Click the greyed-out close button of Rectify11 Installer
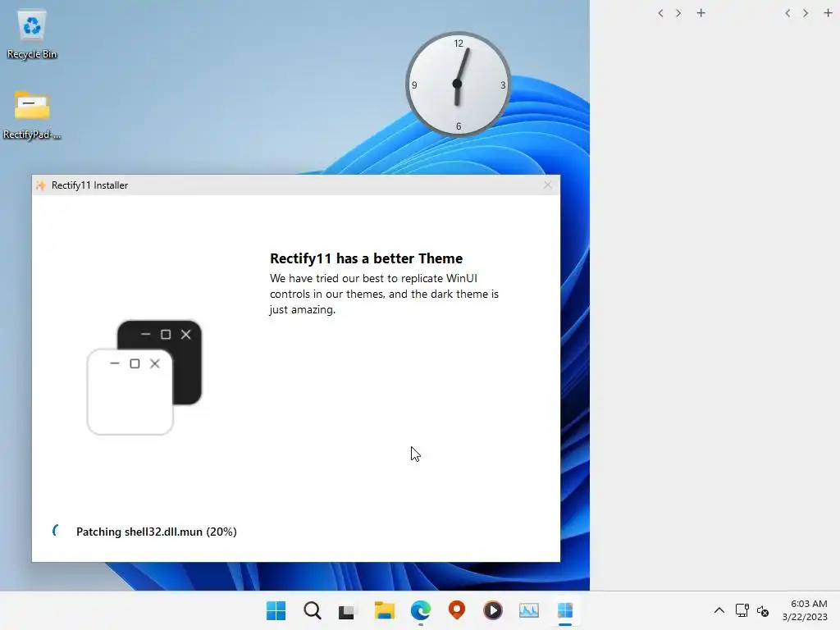 547,185
